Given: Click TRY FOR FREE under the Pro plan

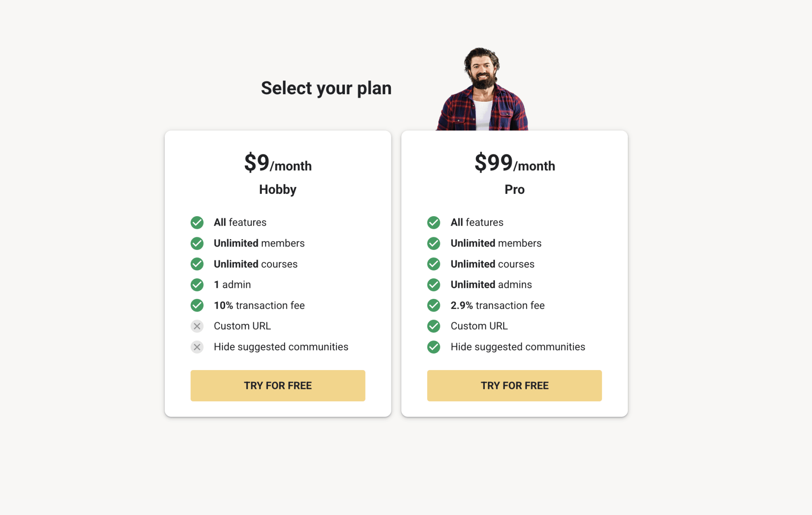Looking at the screenshot, I should pos(514,385).
